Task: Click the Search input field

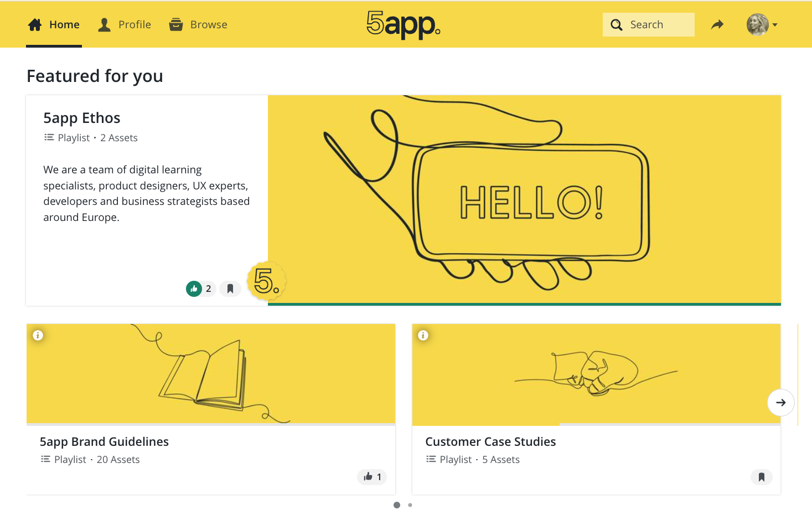Action: 649,25
